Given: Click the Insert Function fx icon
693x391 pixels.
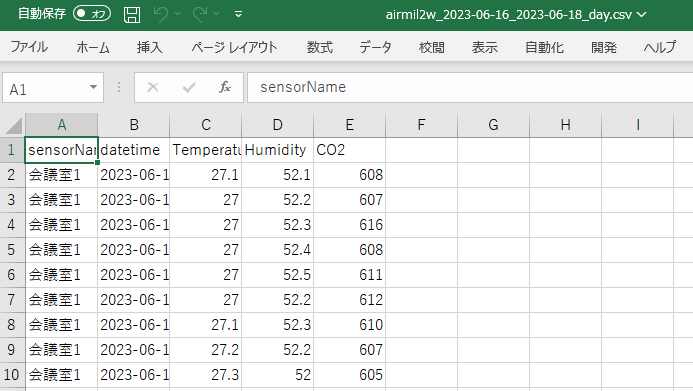Looking at the screenshot, I should (x=225, y=87).
